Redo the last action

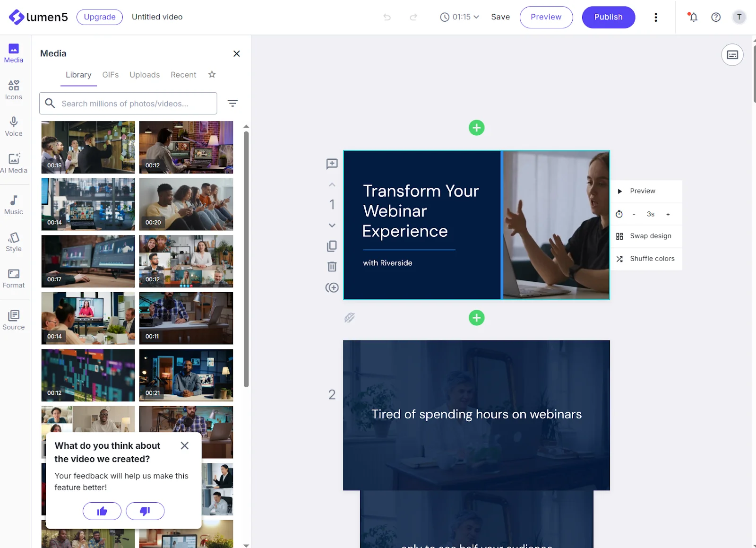tap(413, 17)
